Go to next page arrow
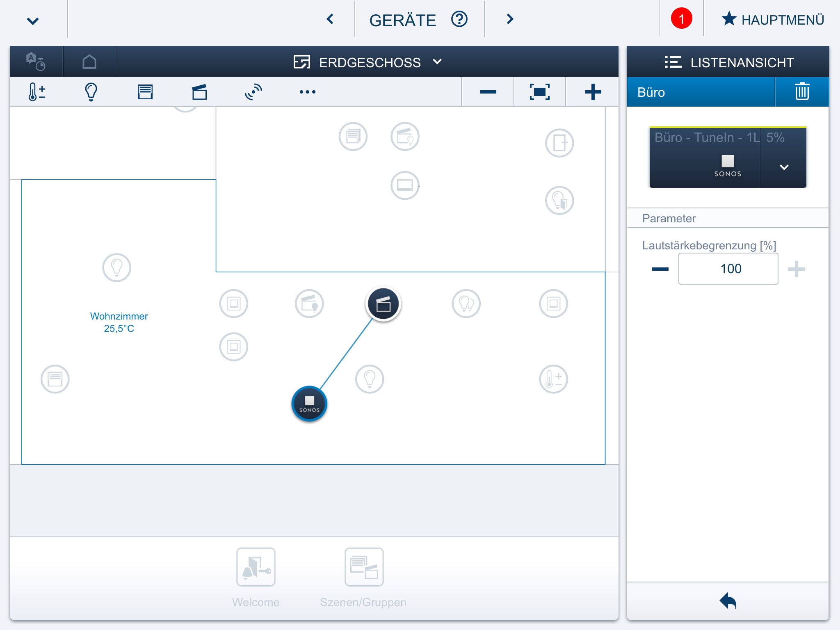 [x=510, y=19]
